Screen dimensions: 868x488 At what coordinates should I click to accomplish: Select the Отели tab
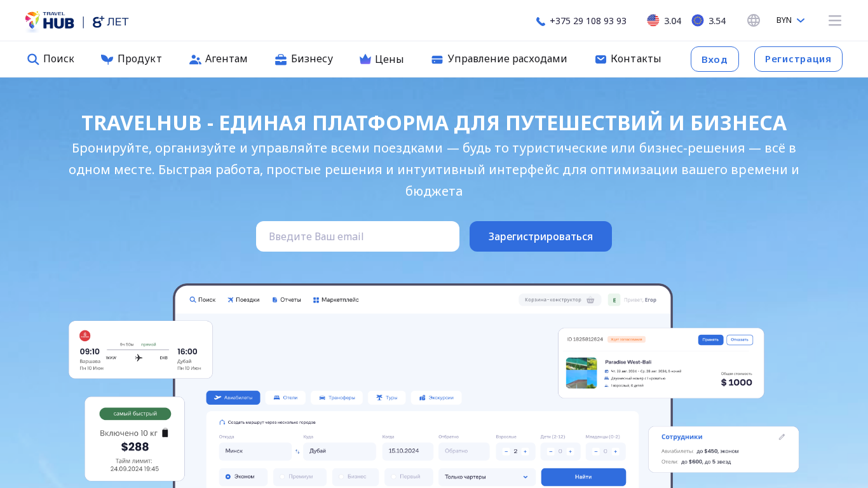285,398
